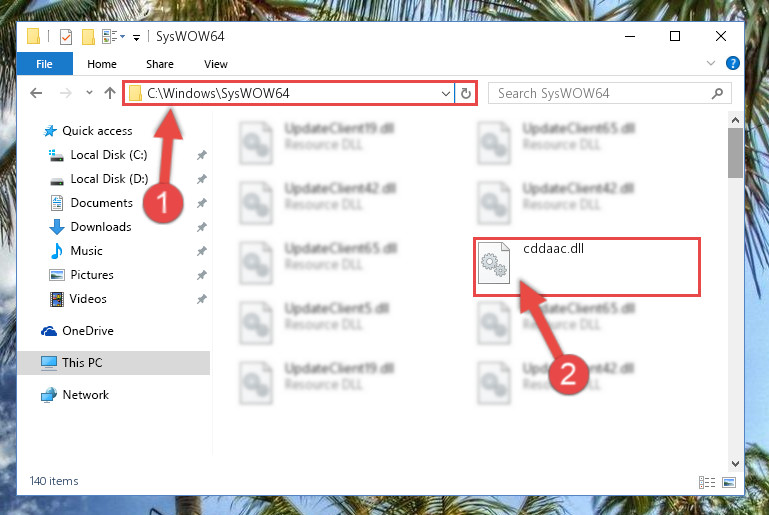Click the pin icon beside Downloads

(x=202, y=227)
